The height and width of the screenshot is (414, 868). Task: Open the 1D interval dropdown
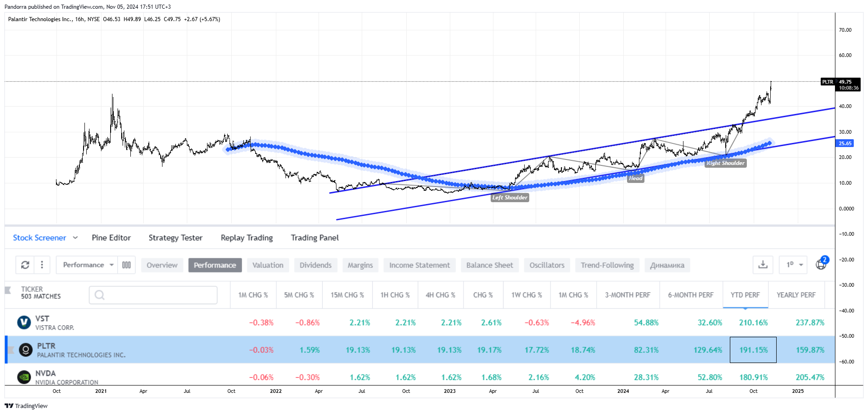point(793,265)
